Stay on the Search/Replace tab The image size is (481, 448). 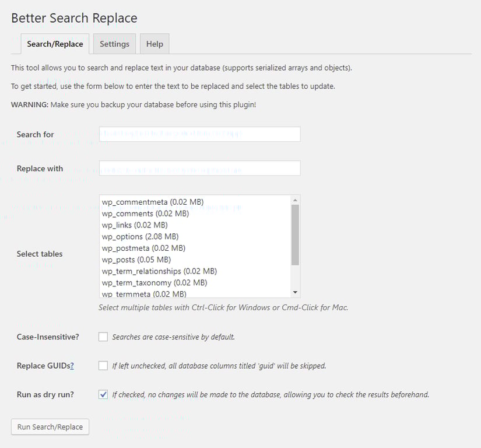click(x=55, y=44)
